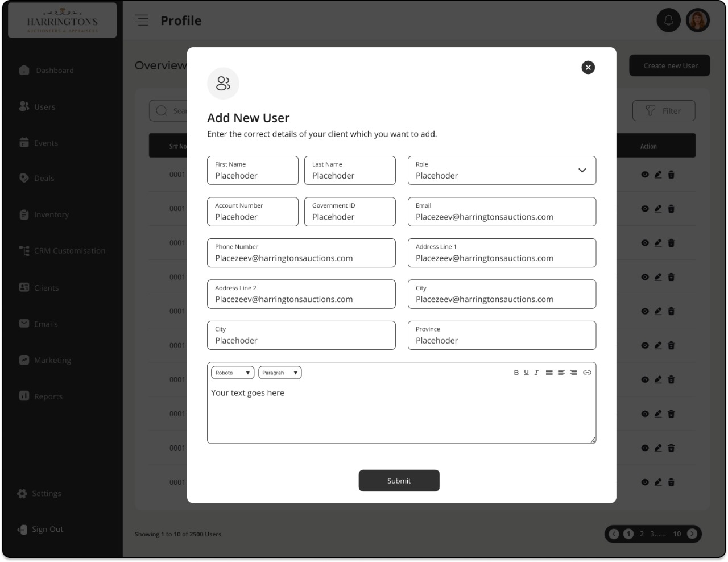The width and height of the screenshot is (728, 562).
Task: Open the Paragraph style dropdown
Action: [280, 373]
